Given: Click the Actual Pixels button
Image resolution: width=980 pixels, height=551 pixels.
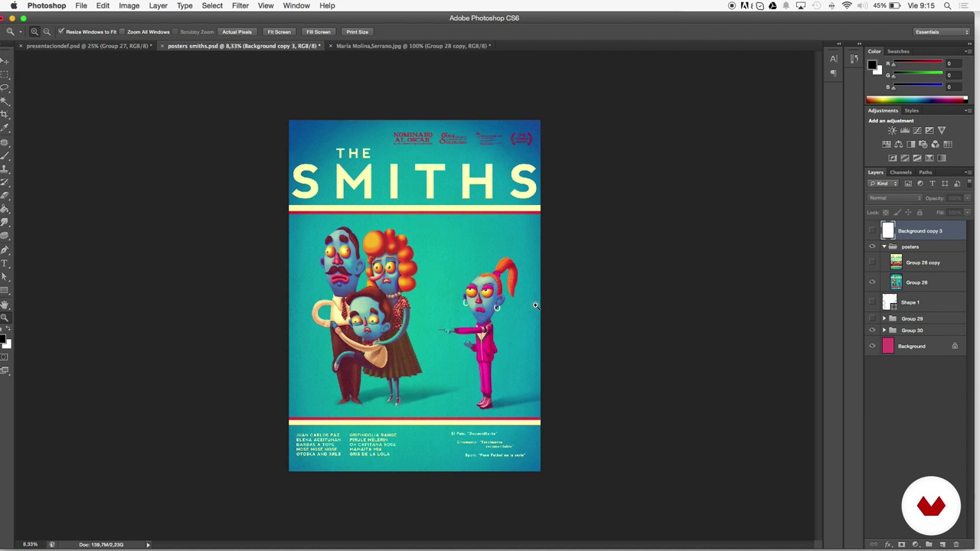Looking at the screenshot, I should tap(237, 32).
